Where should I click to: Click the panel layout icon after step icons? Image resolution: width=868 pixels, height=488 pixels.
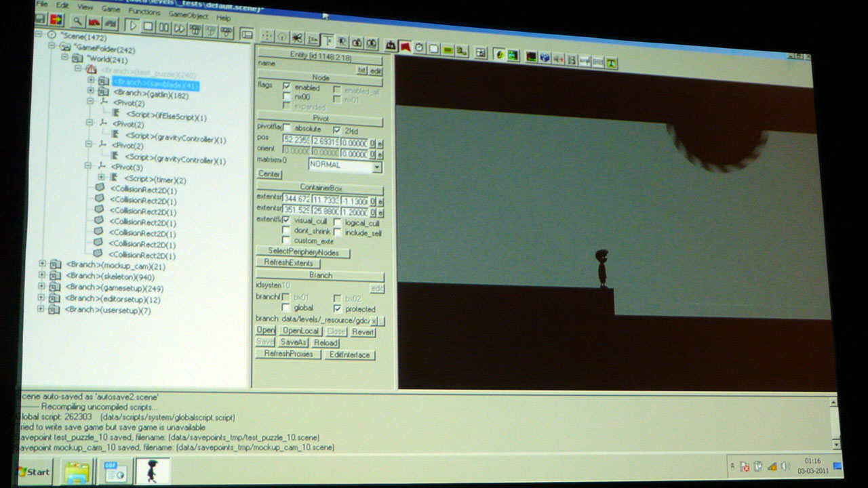[246, 34]
